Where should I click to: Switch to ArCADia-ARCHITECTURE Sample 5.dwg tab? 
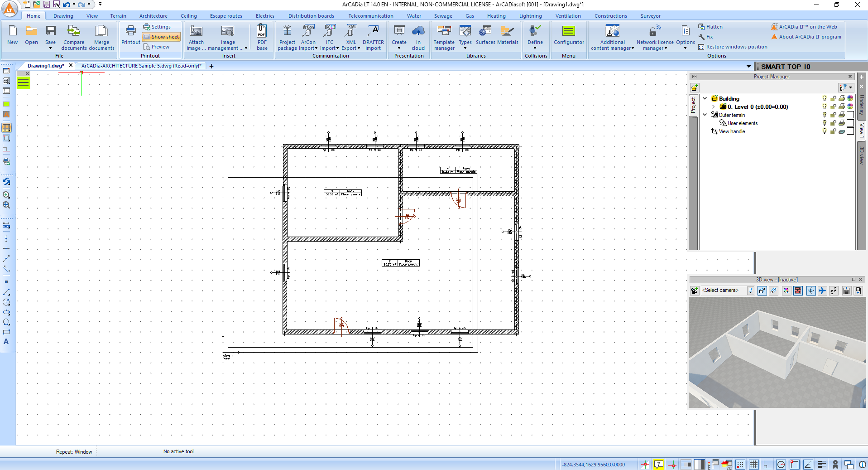click(x=141, y=66)
